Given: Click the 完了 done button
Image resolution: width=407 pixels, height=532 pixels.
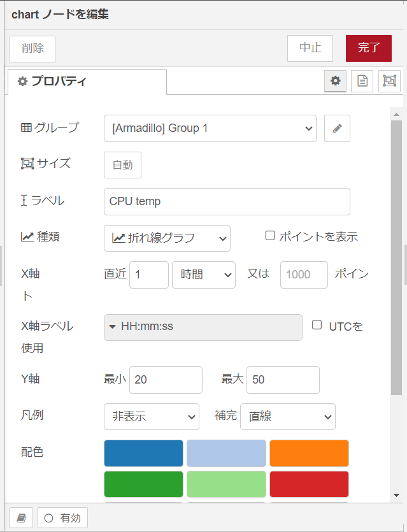Looking at the screenshot, I should (x=369, y=48).
